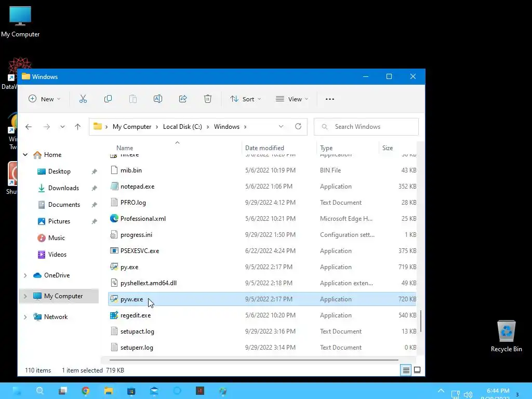Expand My Computer tree node

pos(25,296)
